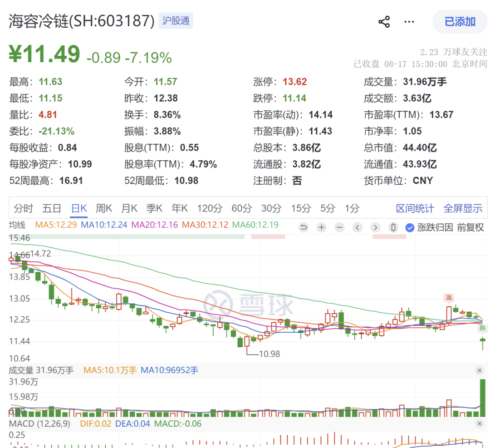
Task: Switch to the 分时 chart tab
Action: 23,208
